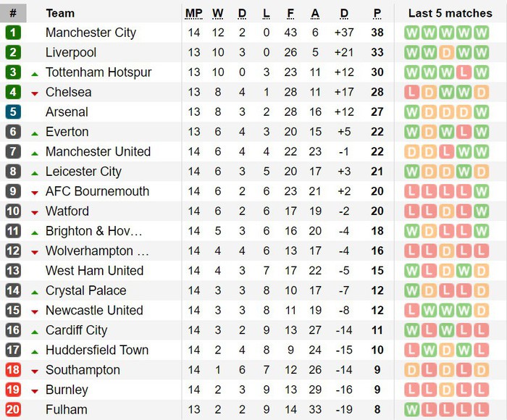Sort table by W wins column header
The width and height of the screenshot is (507, 420).
(x=217, y=14)
